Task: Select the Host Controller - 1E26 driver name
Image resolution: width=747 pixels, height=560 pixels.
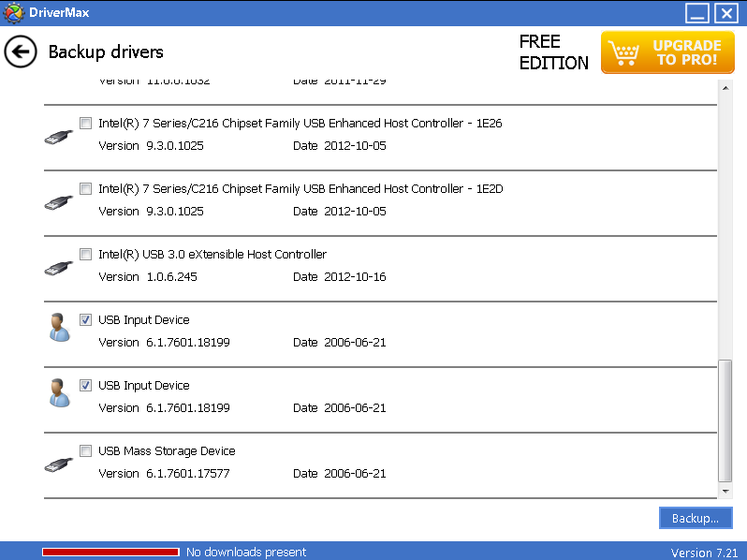Action: [x=300, y=123]
